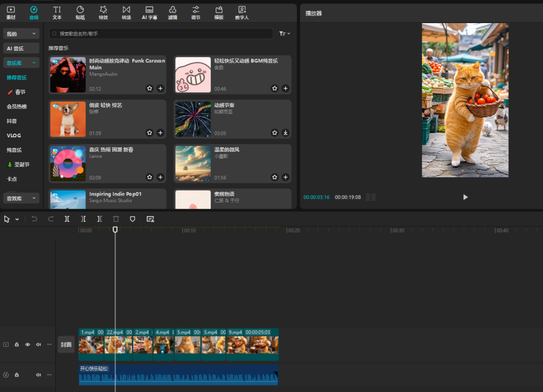Favorite the 俏皮 轻快 综艺 track
The height and width of the screenshot is (392, 543).
tap(150, 133)
